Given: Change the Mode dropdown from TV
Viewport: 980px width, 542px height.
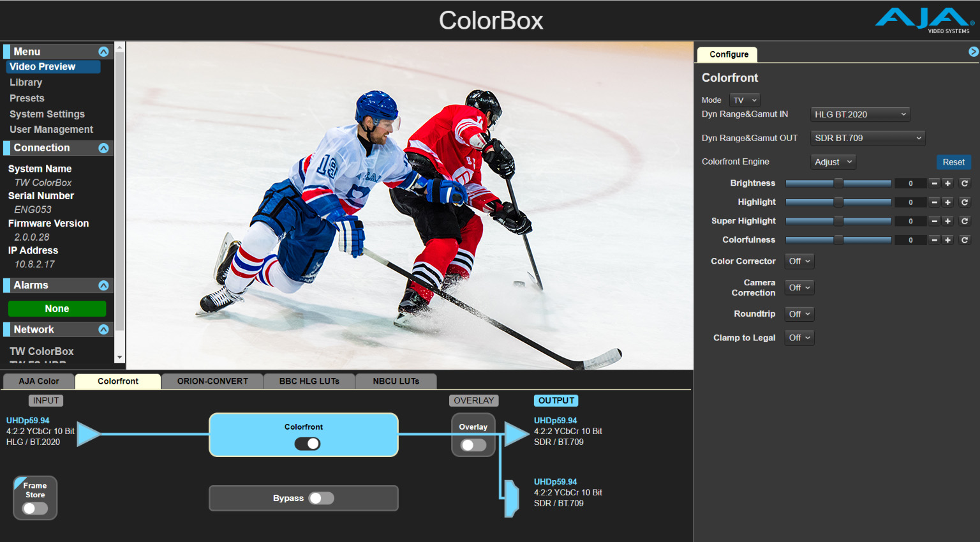Looking at the screenshot, I should tap(745, 100).
